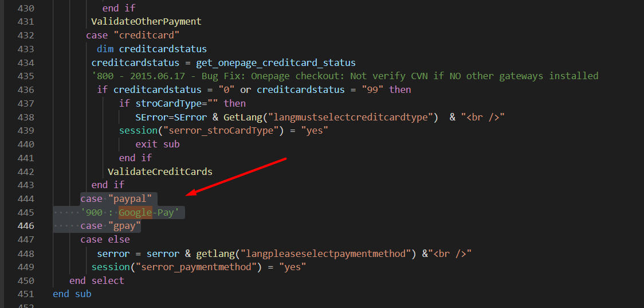Place cursor on ValidateOtherPayment call
The image size is (644, 308).
(x=146, y=22)
